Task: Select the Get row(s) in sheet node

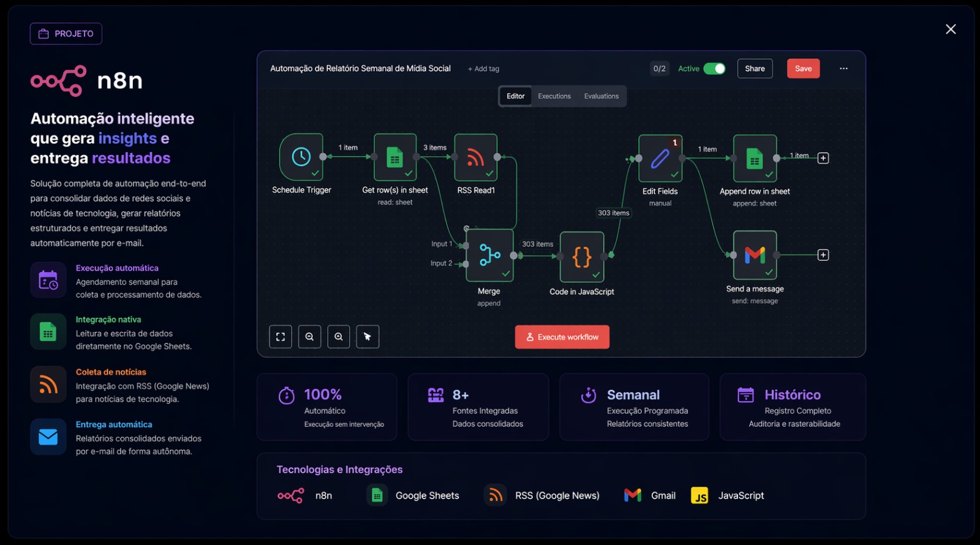Action: coord(395,157)
